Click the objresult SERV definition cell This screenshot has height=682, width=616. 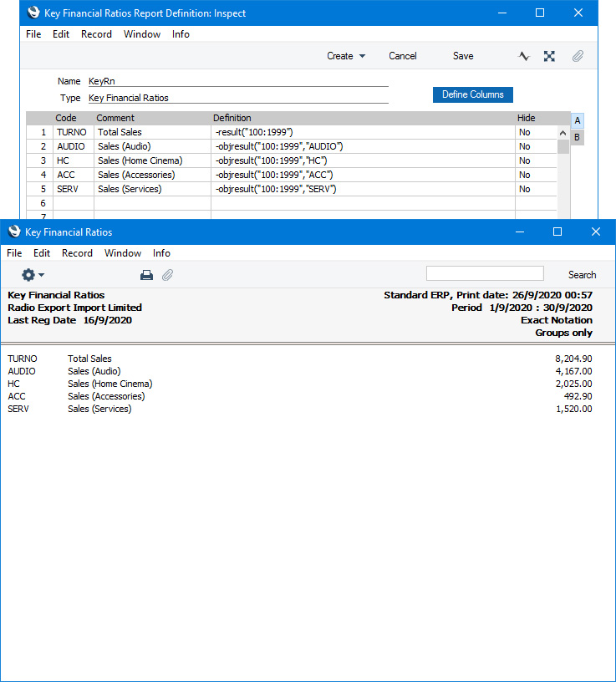click(x=363, y=189)
